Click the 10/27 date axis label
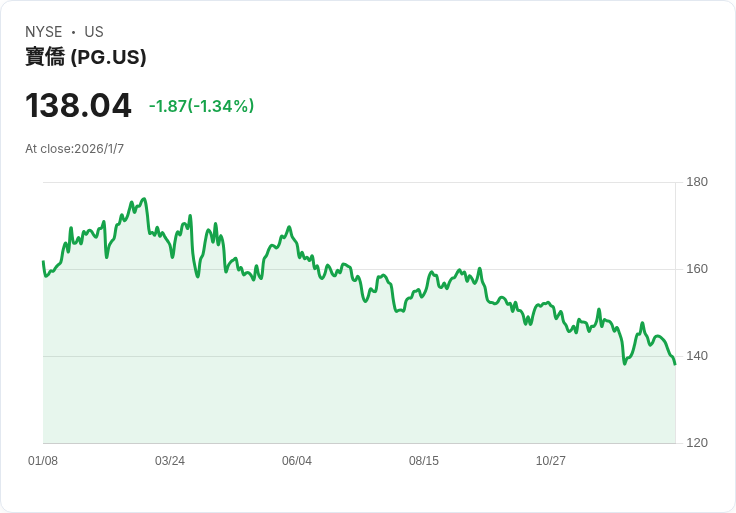Image resolution: width=736 pixels, height=513 pixels. click(551, 461)
